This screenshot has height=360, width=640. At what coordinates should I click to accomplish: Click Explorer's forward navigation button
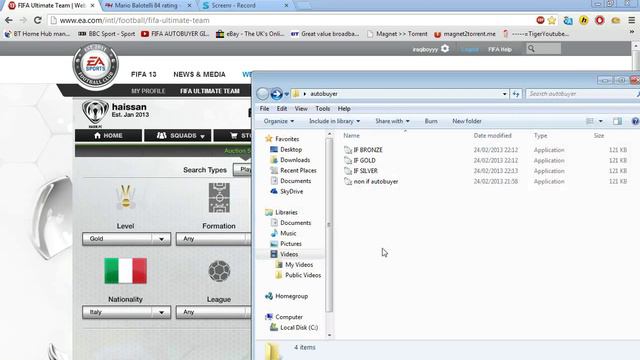click(276, 94)
